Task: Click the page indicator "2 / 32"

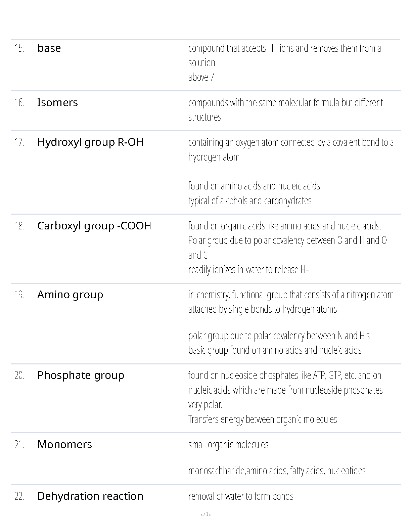Action: [x=205, y=514]
